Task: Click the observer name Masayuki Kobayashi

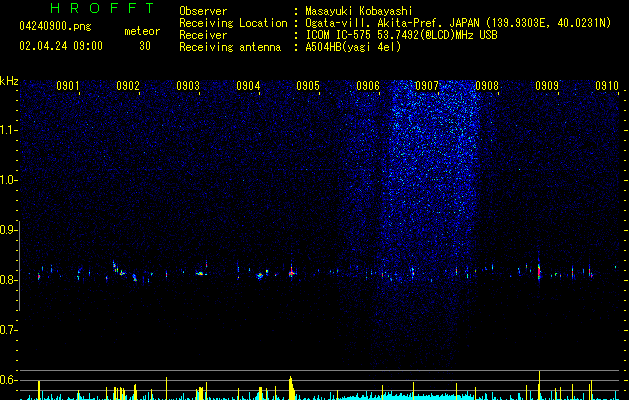Action: 359,11
